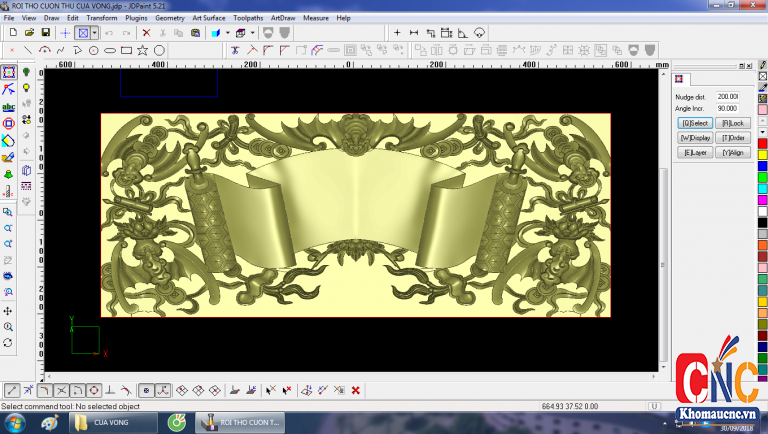This screenshot has width=768, height=434.
Task: Toggle the [R]Lock panel button
Action: coord(731,122)
